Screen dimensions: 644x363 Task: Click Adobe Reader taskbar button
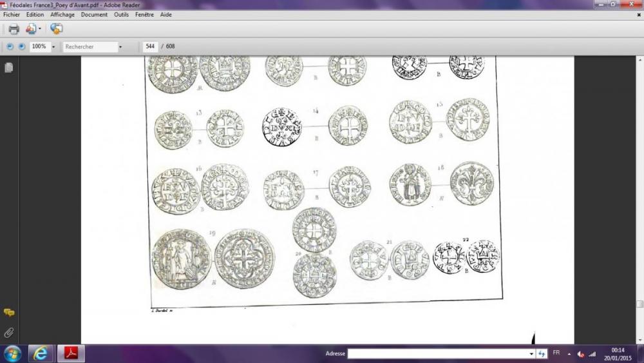[71, 353]
